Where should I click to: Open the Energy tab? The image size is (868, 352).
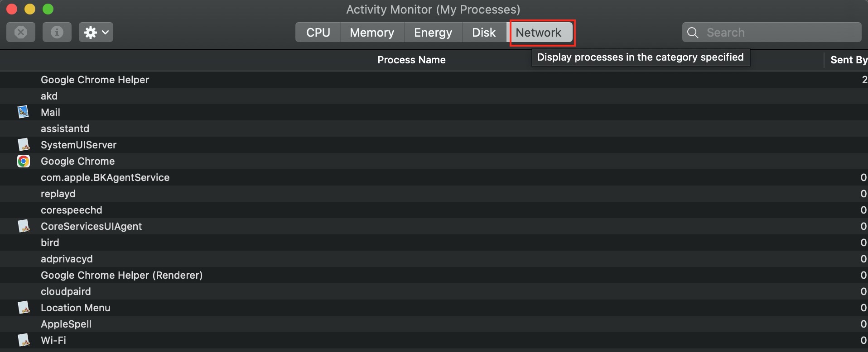pyautogui.click(x=433, y=33)
